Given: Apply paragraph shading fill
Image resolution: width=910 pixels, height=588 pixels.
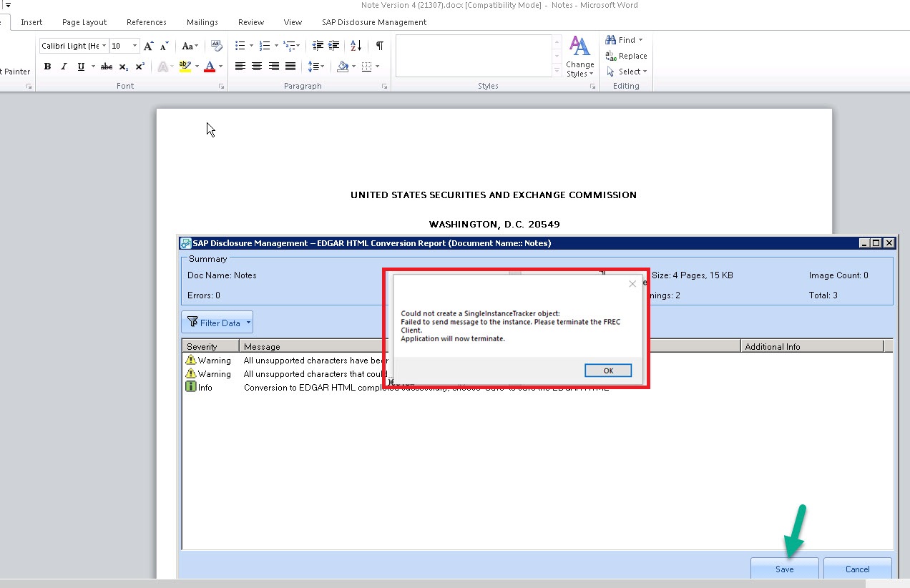Looking at the screenshot, I should 343,67.
